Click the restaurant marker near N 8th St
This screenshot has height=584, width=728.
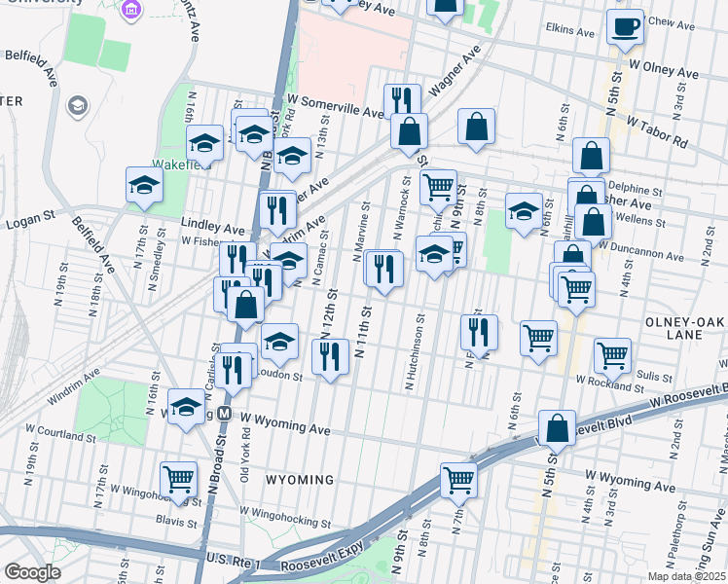coord(479,332)
